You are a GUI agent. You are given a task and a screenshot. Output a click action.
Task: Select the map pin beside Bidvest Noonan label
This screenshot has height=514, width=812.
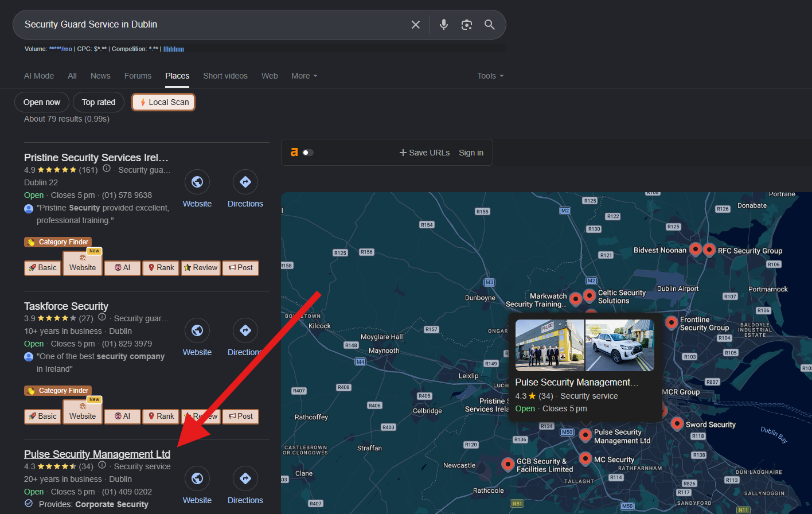[x=696, y=250]
